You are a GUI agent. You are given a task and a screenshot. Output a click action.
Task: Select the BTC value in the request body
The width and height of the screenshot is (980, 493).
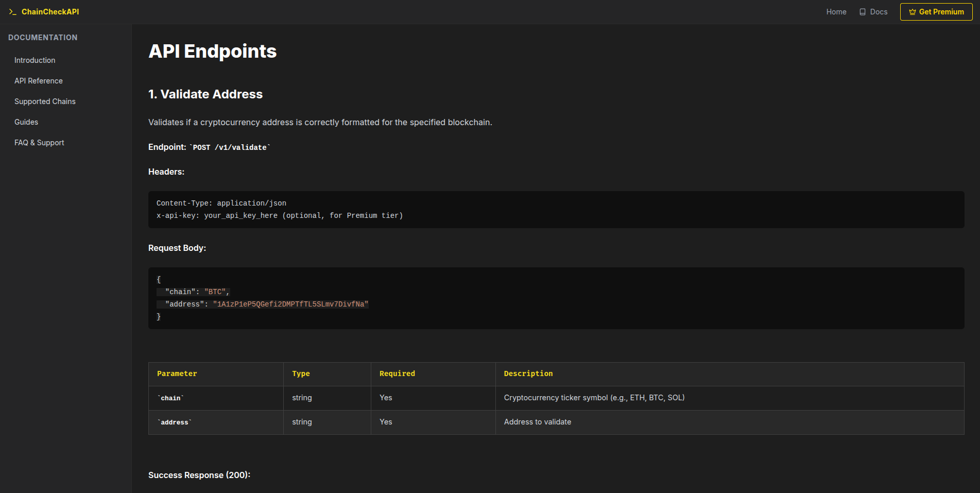click(x=216, y=292)
